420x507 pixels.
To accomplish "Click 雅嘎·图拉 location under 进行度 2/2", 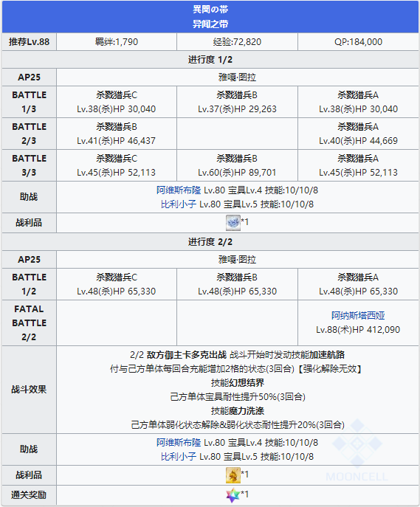I will coord(238,260).
